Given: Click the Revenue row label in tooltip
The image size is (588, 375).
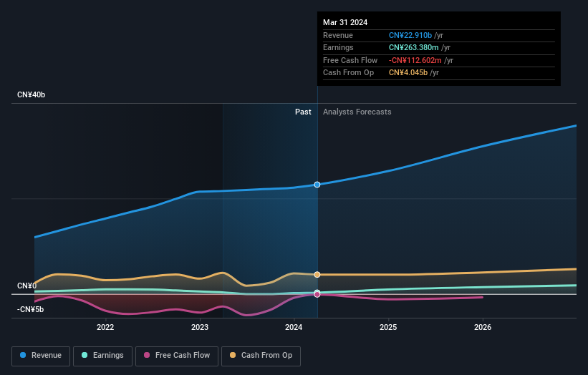Looking at the screenshot, I should tap(338, 35).
